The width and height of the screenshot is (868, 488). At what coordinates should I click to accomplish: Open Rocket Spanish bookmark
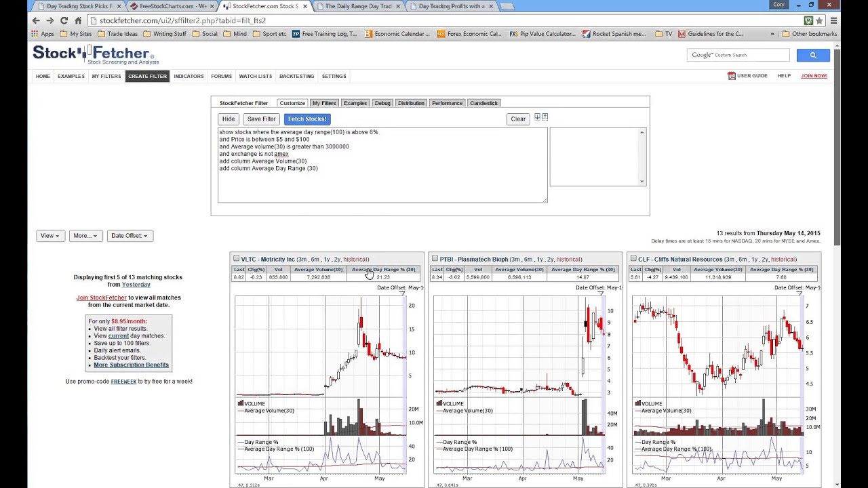[x=614, y=34]
